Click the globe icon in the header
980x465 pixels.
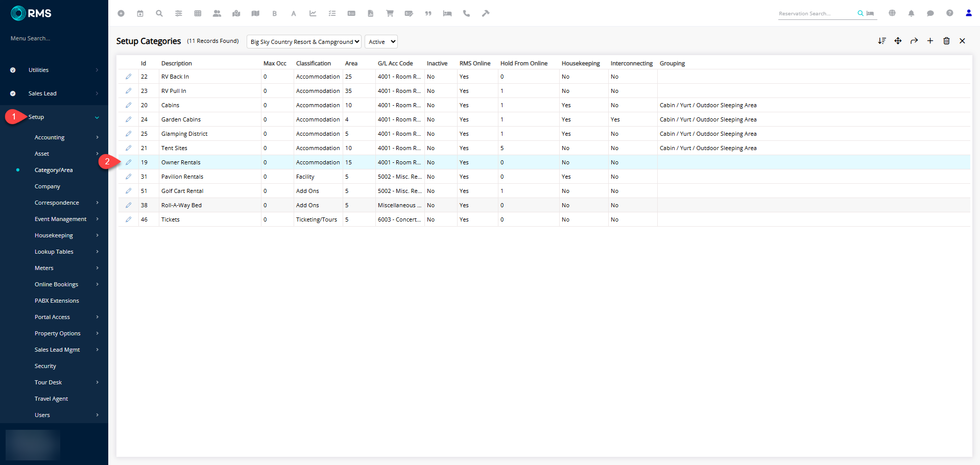point(892,13)
